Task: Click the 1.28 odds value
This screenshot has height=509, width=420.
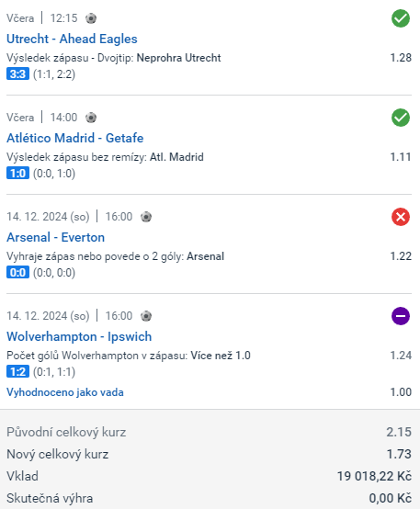Action: point(401,58)
